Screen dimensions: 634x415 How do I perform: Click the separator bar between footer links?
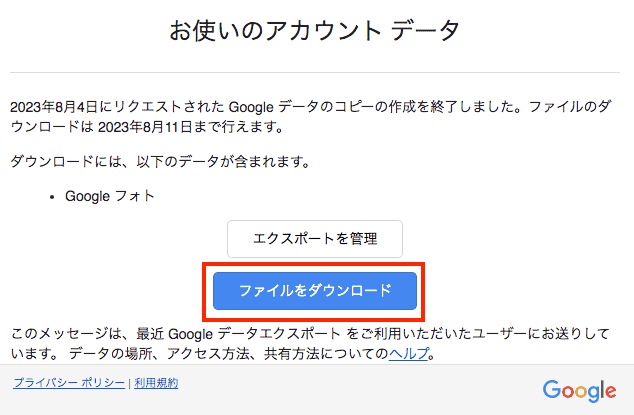[x=129, y=384]
